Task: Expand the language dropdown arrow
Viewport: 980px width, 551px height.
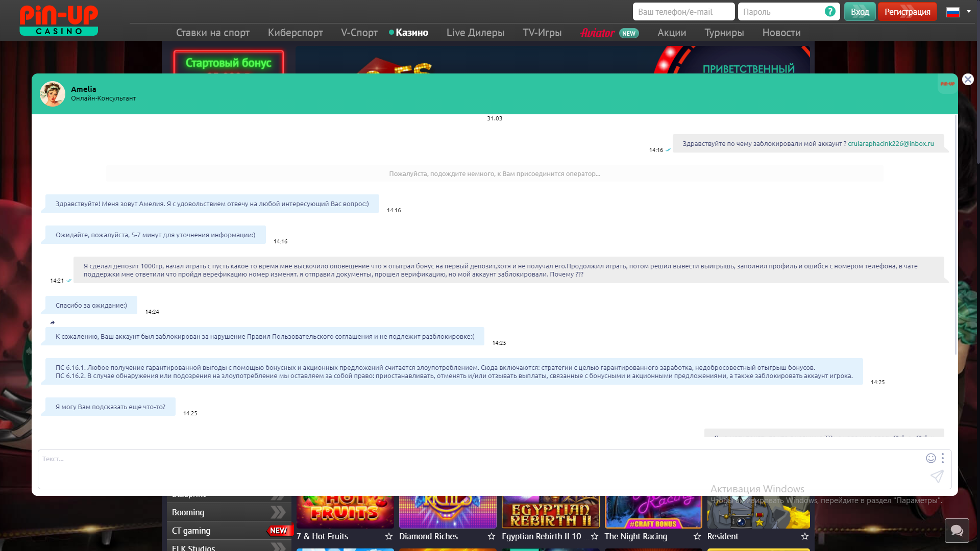Action: click(x=969, y=11)
